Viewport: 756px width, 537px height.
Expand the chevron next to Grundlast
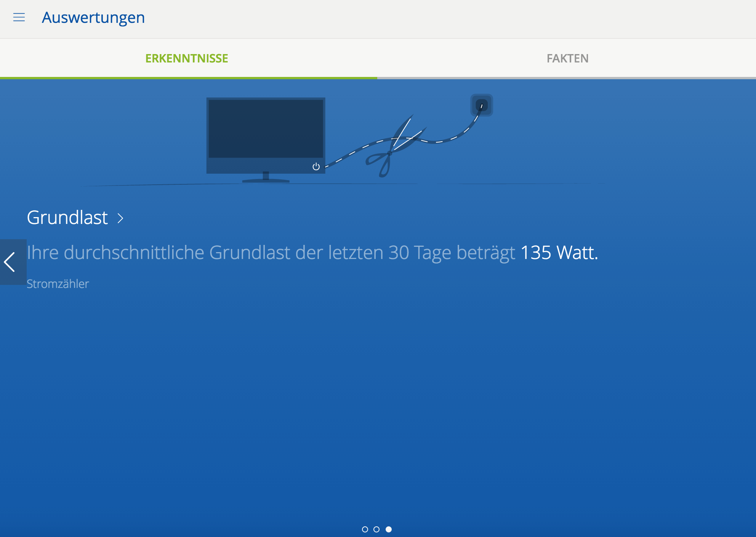120,218
